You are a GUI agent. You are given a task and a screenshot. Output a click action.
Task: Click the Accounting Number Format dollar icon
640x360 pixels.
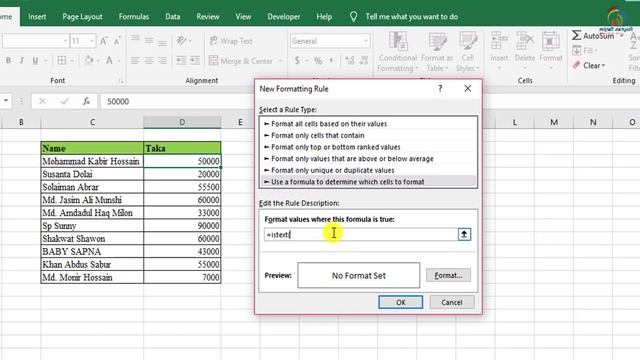coord(297,60)
